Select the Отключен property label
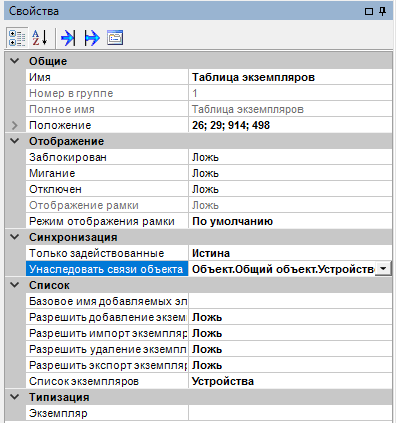 tap(55, 189)
